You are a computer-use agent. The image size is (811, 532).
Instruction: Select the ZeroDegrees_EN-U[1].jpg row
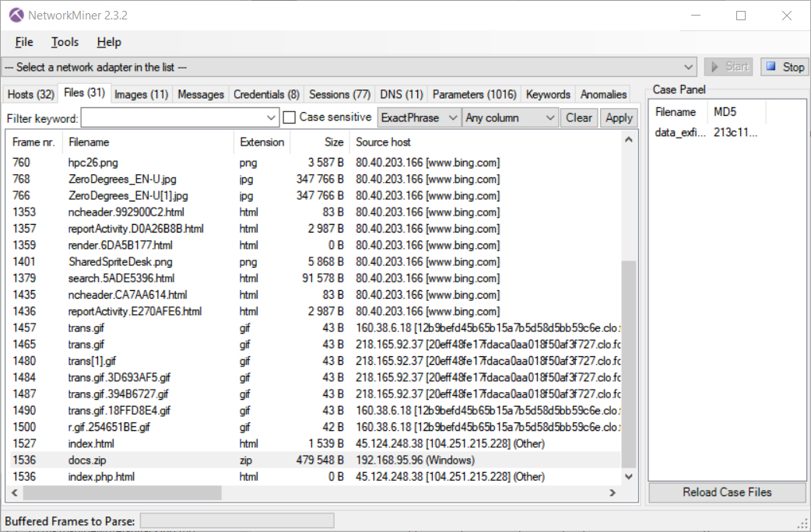coord(314,195)
